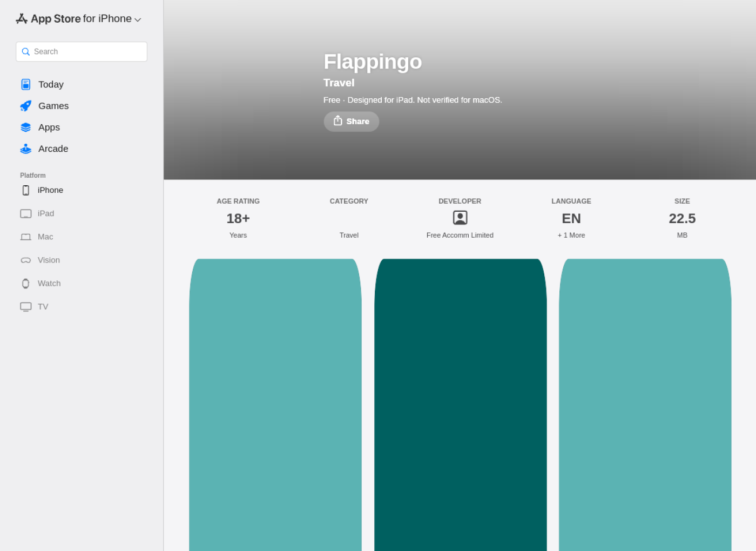Click the TV screen icon
This screenshot has width=756, height=551.
pyautogui.click(x=25, y=307)
